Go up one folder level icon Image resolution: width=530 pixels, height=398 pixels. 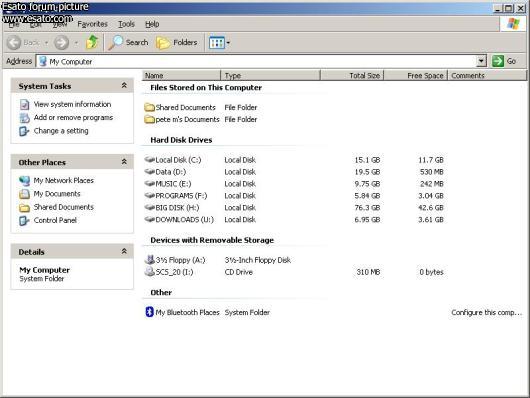coord(92,42)
